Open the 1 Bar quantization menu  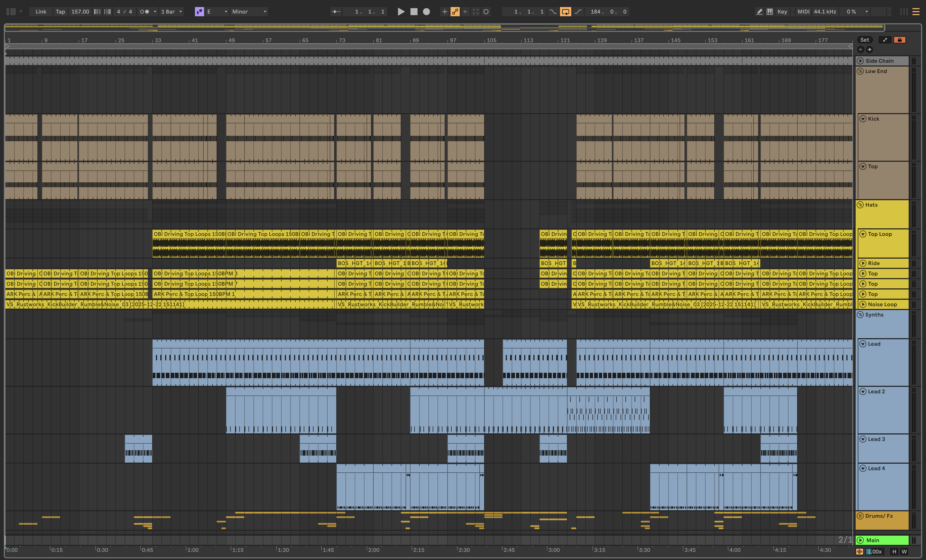(x=171, y=12)
